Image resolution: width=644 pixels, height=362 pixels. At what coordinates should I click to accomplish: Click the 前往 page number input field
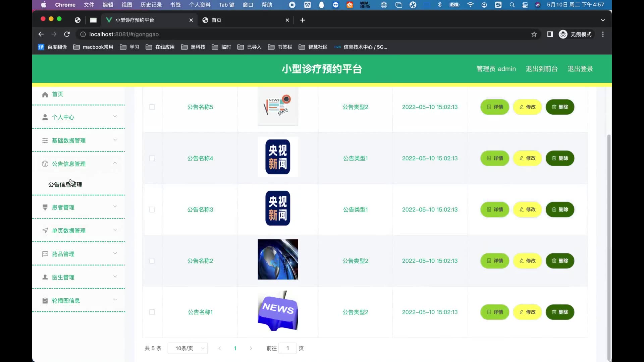click(287, 348)
